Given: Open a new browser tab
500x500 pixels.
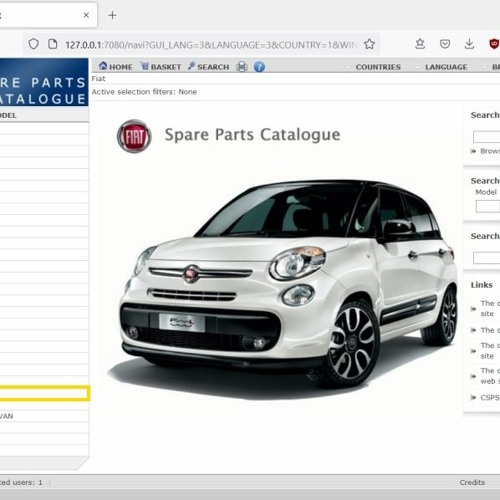Looking at the screenshot, I should tap(112, 15).
